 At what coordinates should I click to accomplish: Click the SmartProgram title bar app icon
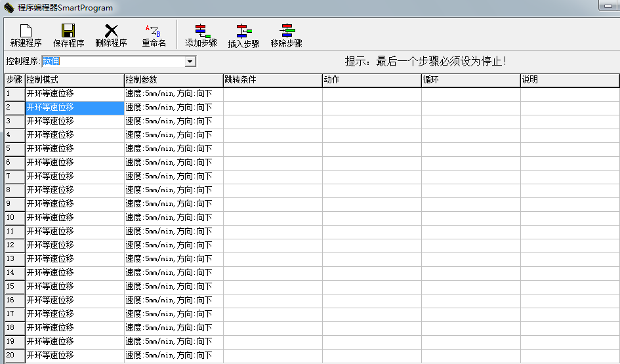pos(9,8)
